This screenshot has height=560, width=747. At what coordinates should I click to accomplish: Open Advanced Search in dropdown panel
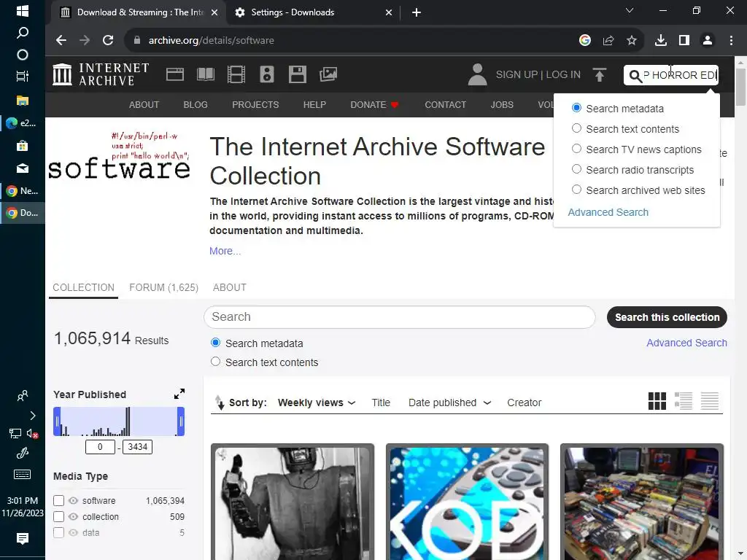point(608,212)
